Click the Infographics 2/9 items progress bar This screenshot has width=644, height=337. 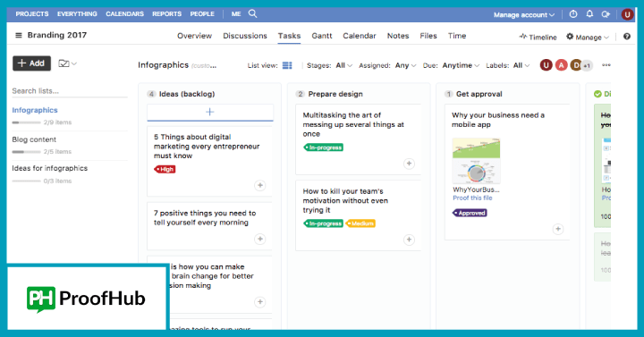(26, 122)
